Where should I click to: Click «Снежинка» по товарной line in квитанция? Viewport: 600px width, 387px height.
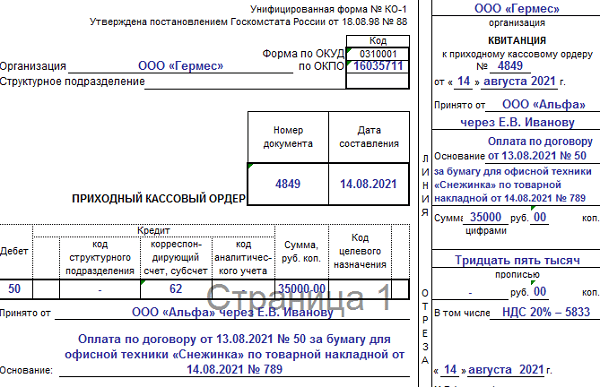click(497, 185)
